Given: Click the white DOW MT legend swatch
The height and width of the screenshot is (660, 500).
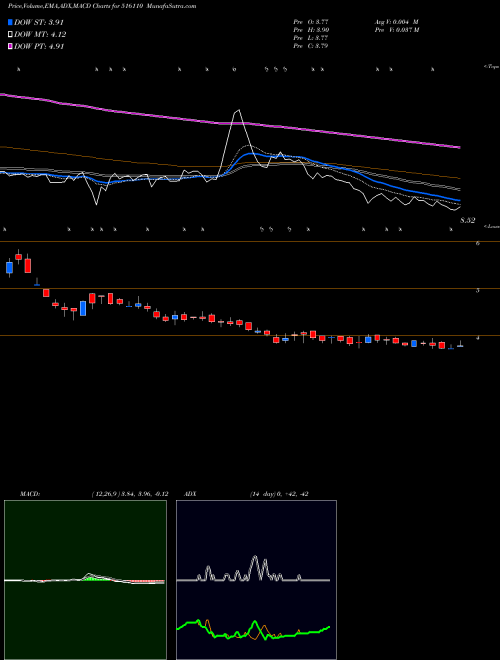Looking at the screenshot, I should pyautogui.click(x=10, y=35).
